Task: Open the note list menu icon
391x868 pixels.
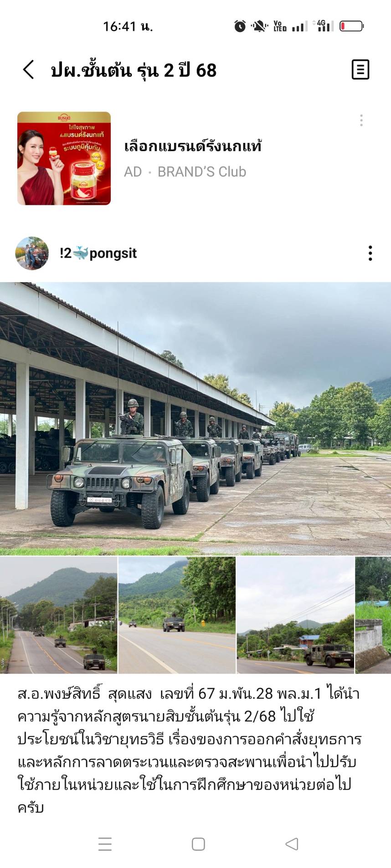Action: pos(360,70)
